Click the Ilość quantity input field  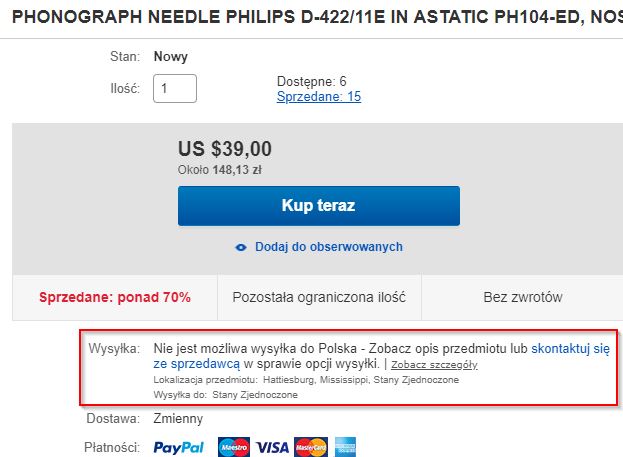175,88
